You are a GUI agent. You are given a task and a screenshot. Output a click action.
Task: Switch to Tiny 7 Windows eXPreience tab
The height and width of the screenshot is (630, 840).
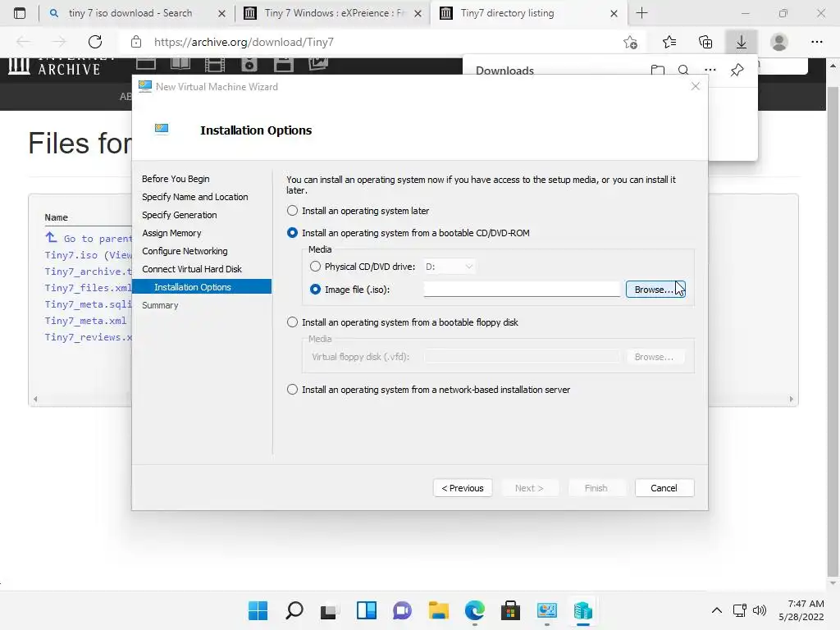334,13
